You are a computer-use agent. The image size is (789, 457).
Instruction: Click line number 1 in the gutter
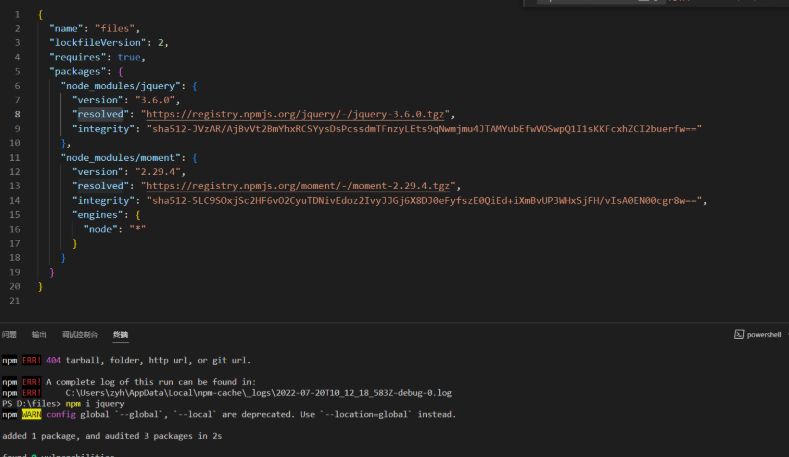click(17, 14)
